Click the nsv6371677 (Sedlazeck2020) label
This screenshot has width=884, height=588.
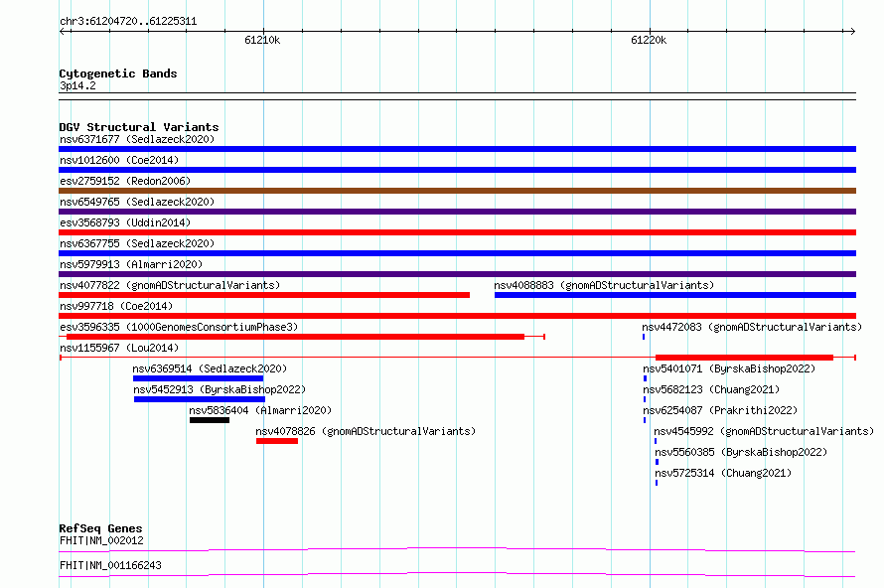(x=137, y=139)
